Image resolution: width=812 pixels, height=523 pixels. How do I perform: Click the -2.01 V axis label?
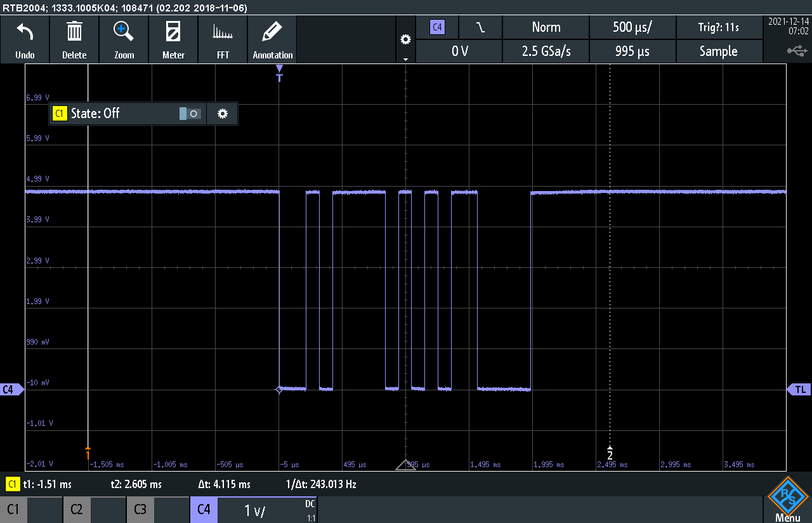click(39, 464)
